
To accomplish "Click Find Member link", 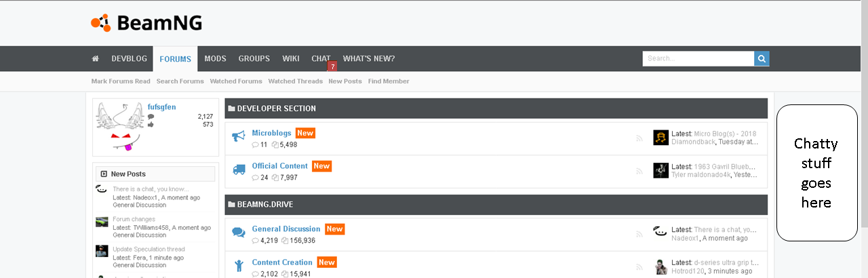I will [389, 81].
